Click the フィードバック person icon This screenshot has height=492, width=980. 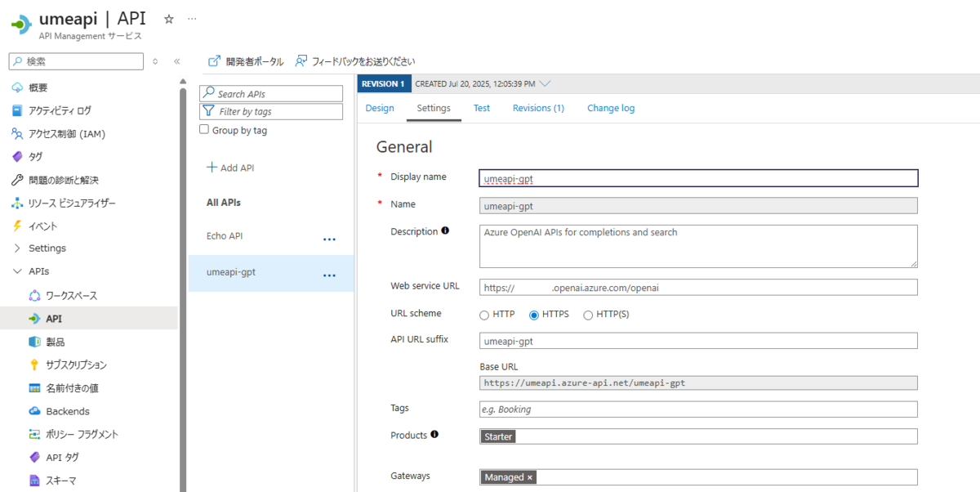point(301,61)
